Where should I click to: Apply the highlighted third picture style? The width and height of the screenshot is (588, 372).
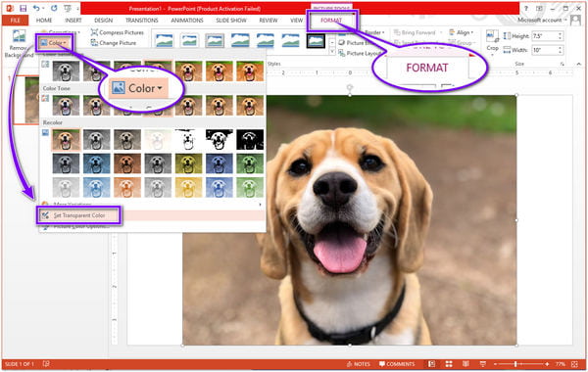click(x=215, y=40)
